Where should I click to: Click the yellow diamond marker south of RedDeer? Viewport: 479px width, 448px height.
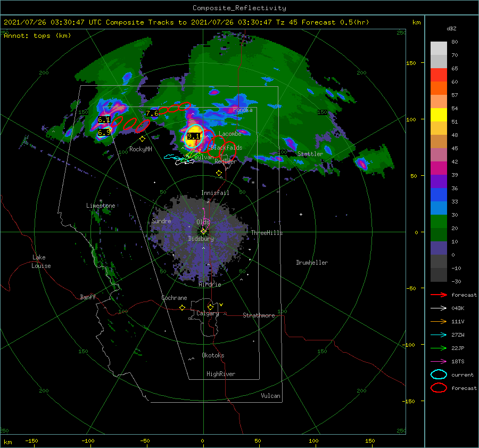click(219, 173)
